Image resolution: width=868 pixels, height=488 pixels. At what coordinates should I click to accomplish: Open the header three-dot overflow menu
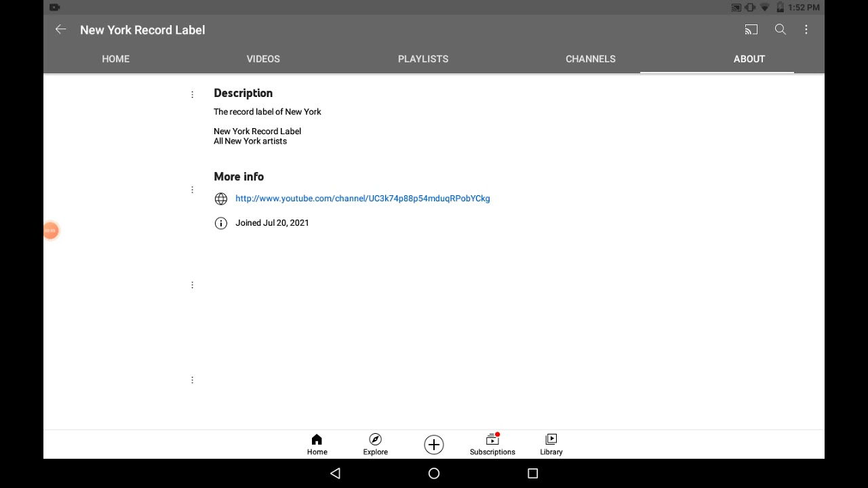point(806,29)
